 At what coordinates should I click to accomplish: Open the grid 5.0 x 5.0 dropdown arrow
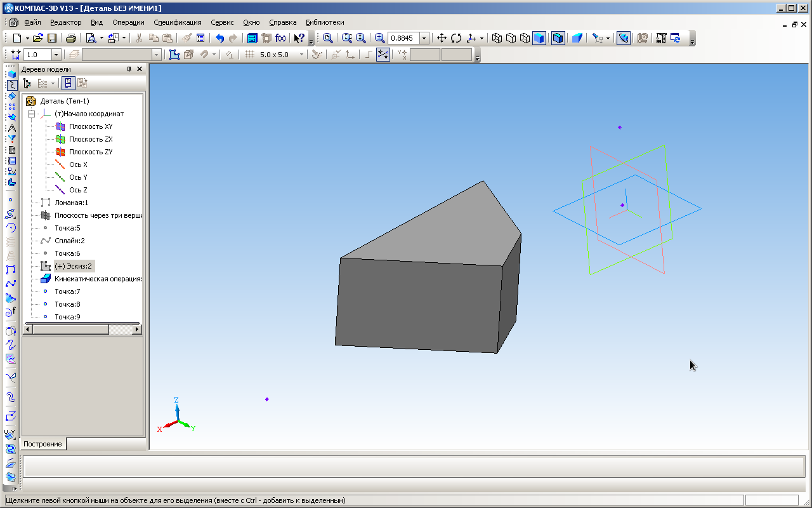click(x=301, y=55)
